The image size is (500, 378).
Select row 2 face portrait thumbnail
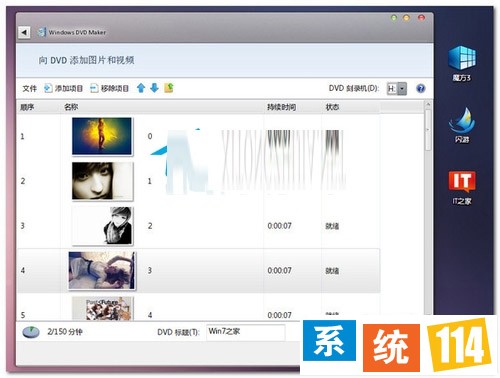(x=102, y=181)
